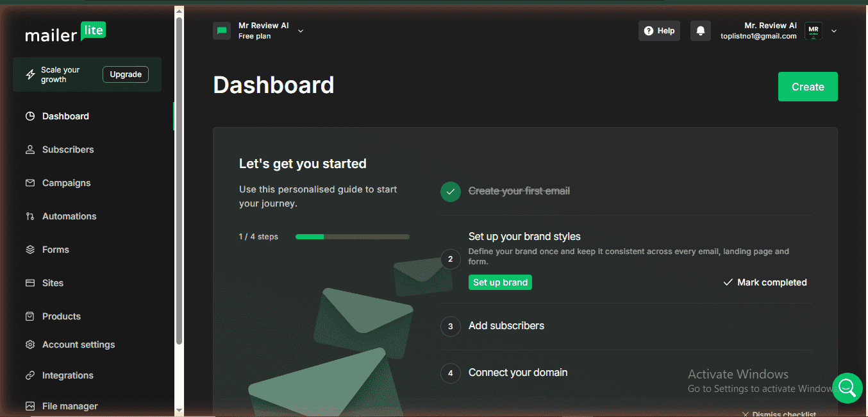868x417 pixels.
Task: Open Products section
Action: pyautogui.click(x=62, y=316)
